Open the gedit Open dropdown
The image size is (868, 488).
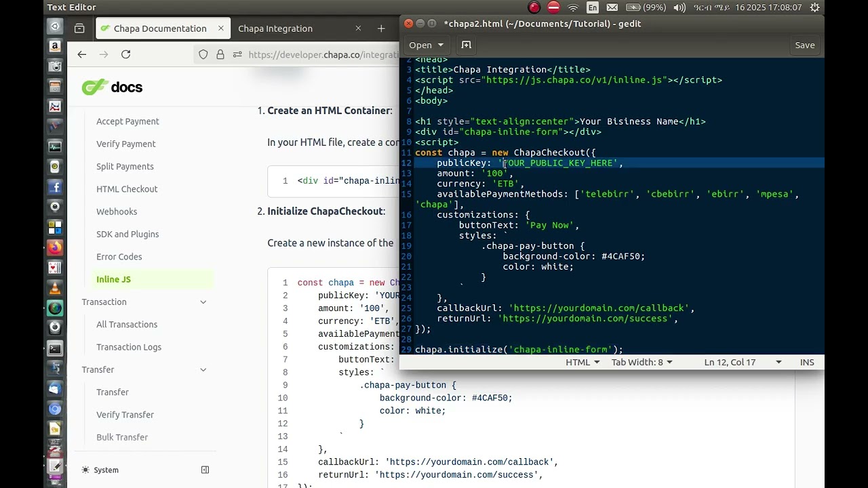426,45
